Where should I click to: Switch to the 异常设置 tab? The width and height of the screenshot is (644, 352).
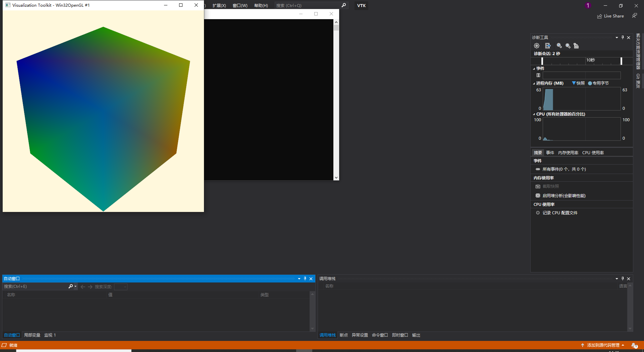tap(360, 335)
